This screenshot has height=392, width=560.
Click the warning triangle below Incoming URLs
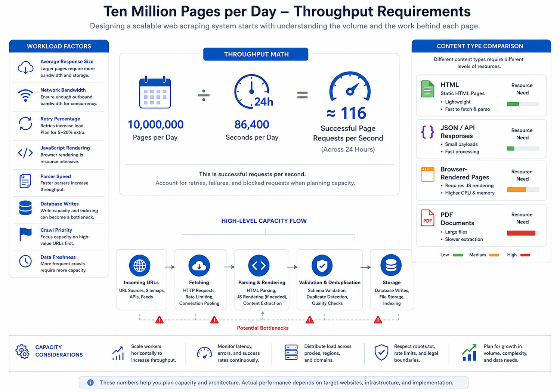(x=159, y=320)
